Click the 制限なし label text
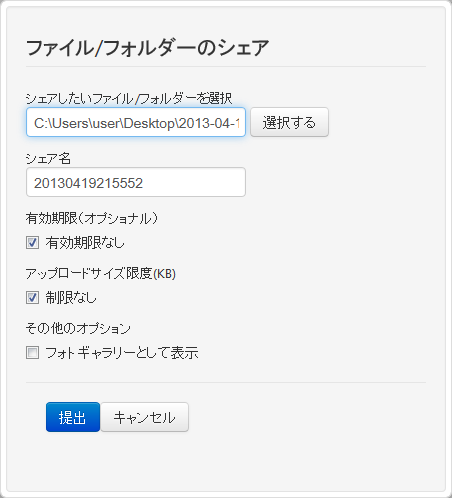Screen dimensions: 452x498 pos(71,298)
